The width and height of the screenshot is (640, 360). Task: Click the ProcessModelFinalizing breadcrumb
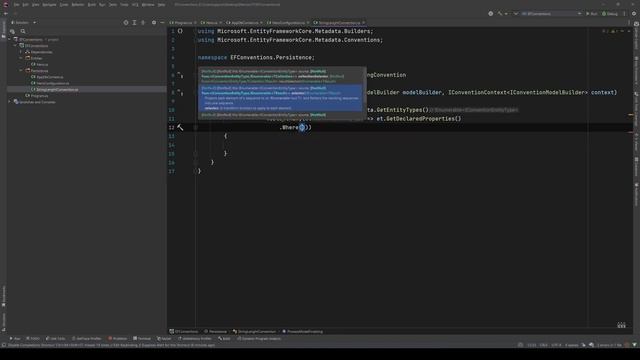pos(302,331)
